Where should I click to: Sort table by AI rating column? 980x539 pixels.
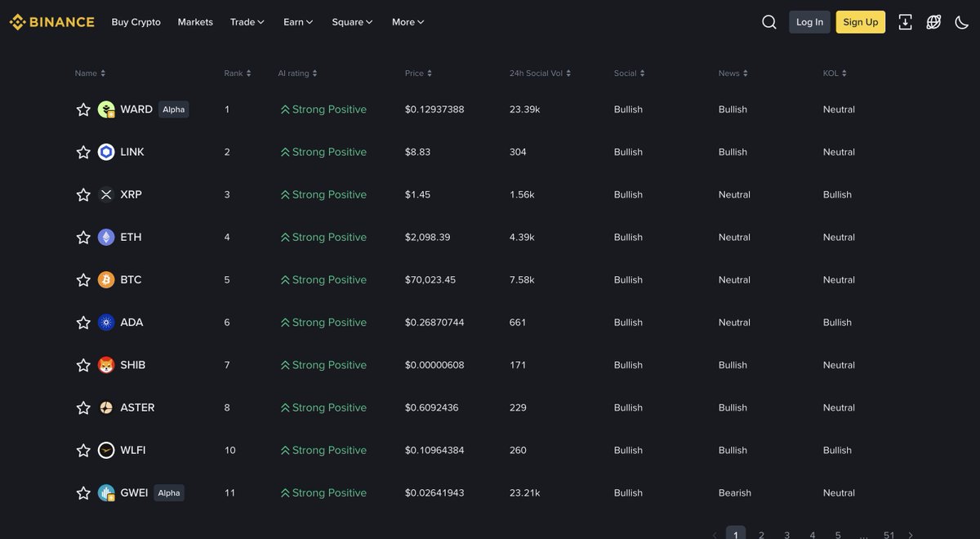point(297,73)
